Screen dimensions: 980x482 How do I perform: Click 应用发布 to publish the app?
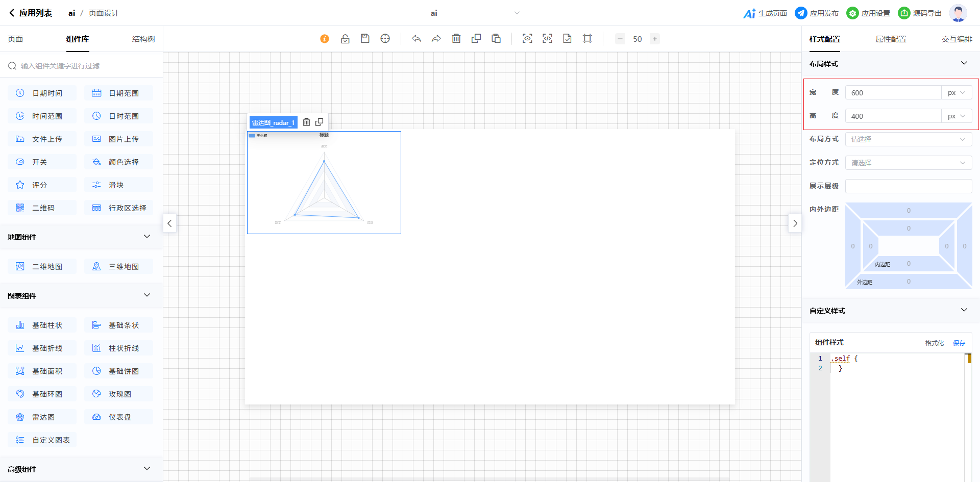pos(817,13)
